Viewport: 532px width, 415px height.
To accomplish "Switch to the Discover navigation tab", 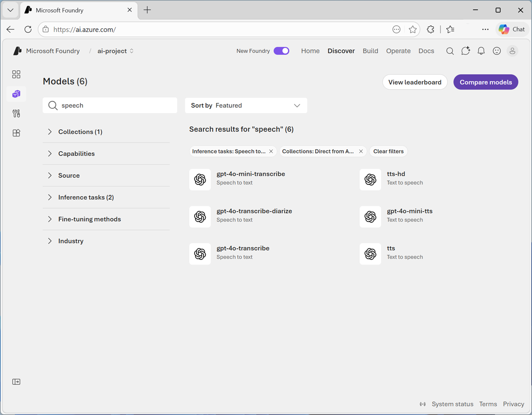I will coord(341,51).
